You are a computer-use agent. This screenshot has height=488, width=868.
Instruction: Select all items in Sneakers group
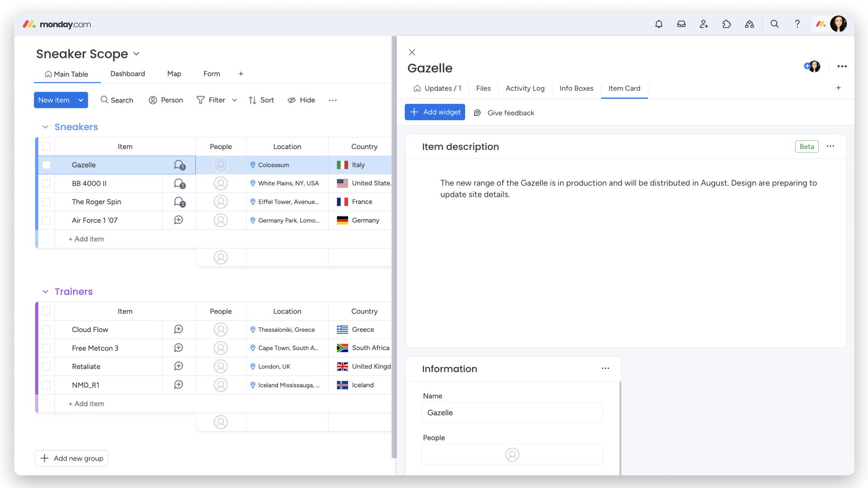click(46, 146)
